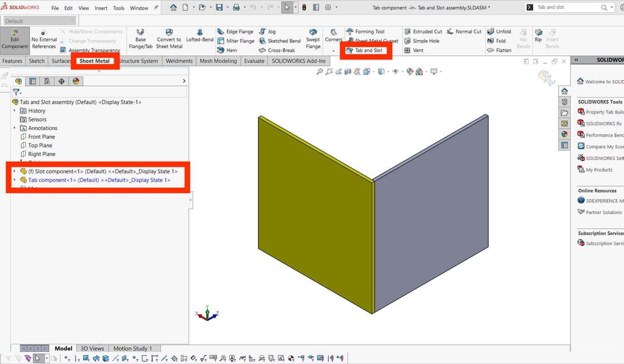Screen dimensions: 624x364
Task: Expand the Slot component tree node
Action: [14, 171]
